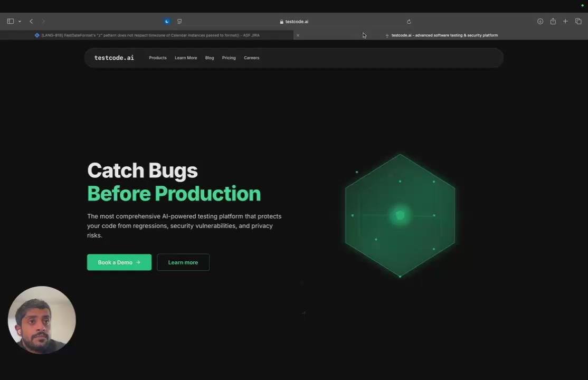The width and height of the screenshot is (588, 380).
Task: Add a new tab with plus icon
Action: click(x=565, y=22)
